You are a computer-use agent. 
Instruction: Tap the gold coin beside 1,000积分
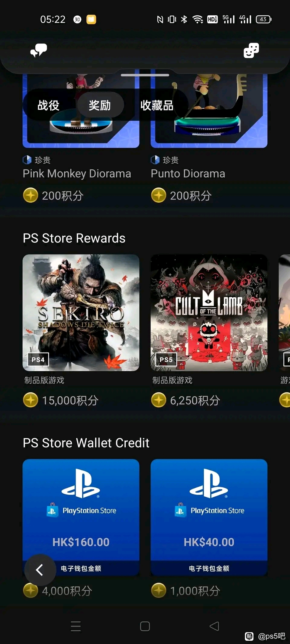tap(159, 590)
